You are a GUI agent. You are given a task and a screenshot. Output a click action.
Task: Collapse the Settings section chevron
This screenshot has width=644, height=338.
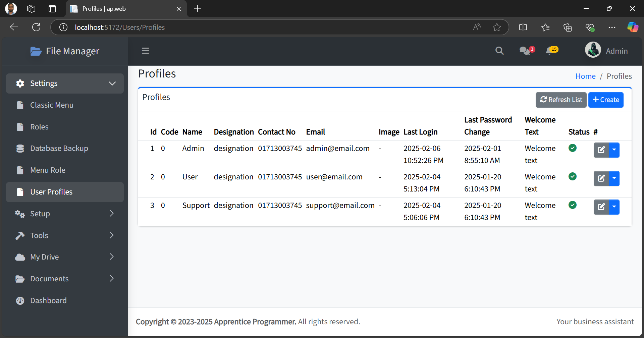point(112,83)
